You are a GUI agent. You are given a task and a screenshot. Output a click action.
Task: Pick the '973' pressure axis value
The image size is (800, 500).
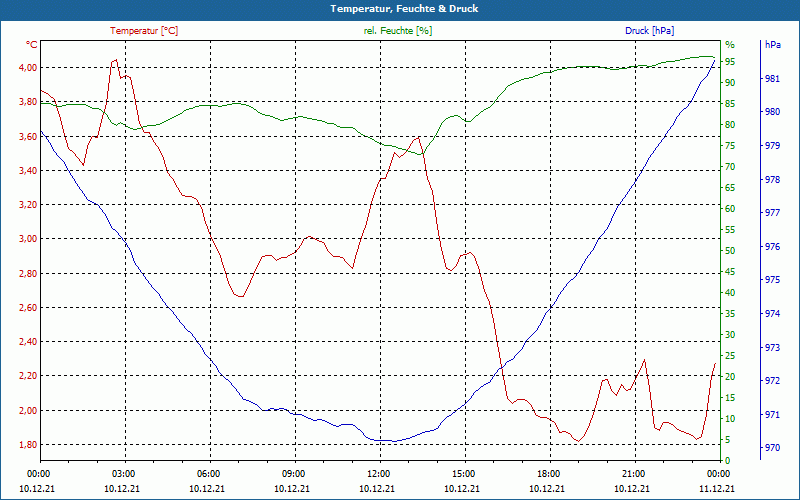(x=772, y=347)
